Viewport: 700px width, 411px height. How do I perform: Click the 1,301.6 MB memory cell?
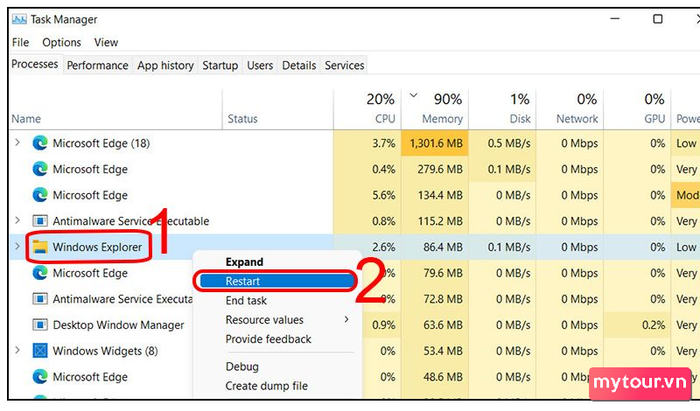tap(436, 144)
